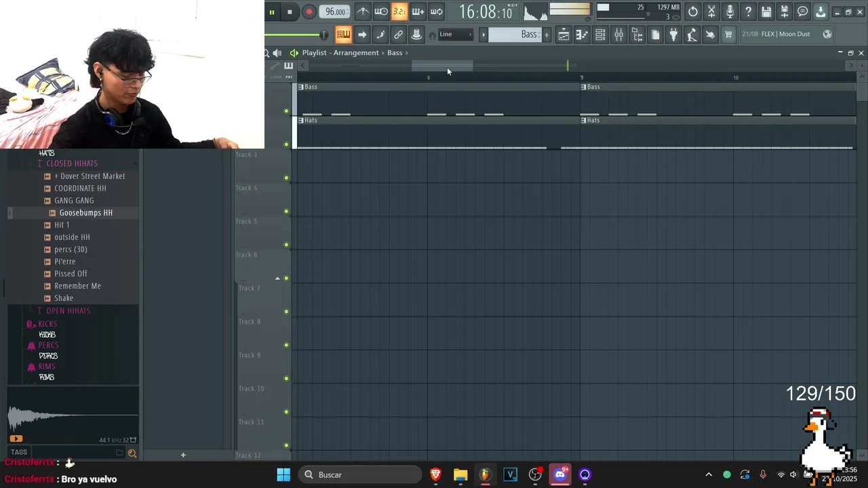Click the stamp tool icon in toolbar
The width and height of the screenshot is (868, 488).
pyautogui.click(x=416, y=35)
